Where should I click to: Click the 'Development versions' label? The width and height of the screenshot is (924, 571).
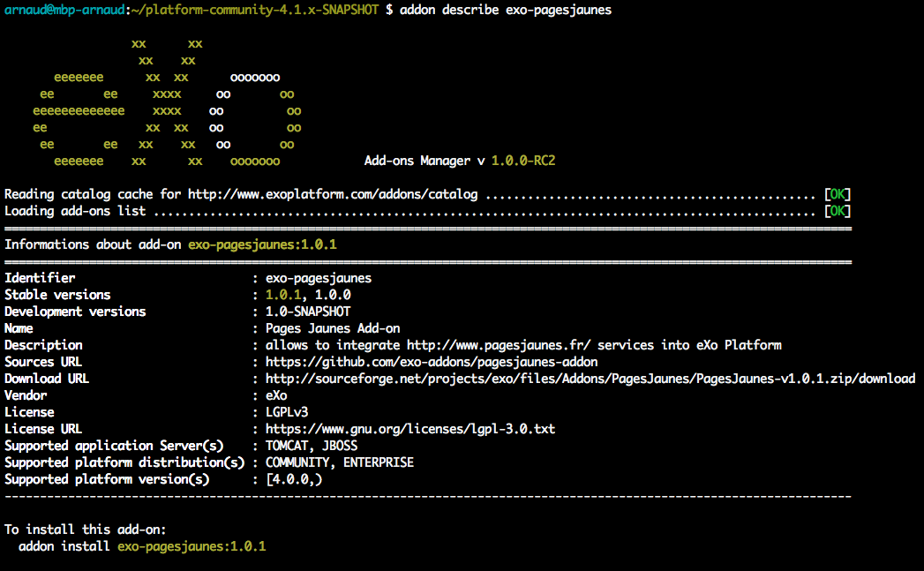75,312
